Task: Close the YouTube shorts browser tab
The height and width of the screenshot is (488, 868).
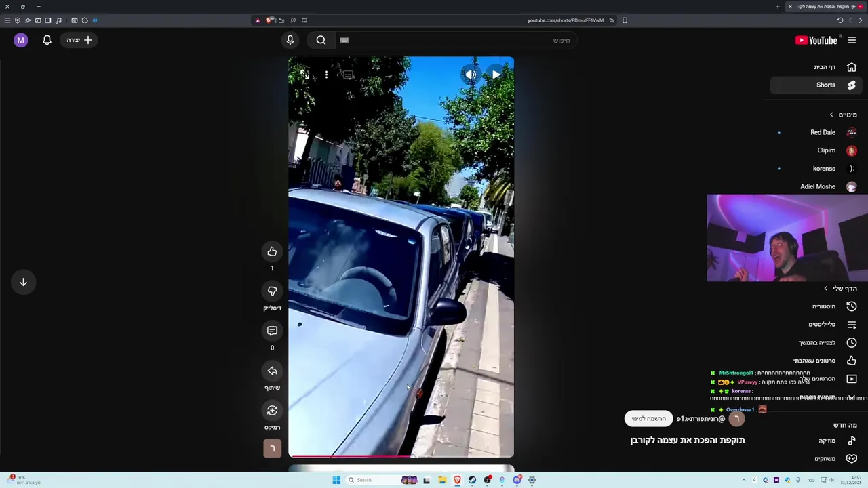Action: [790, 7]
